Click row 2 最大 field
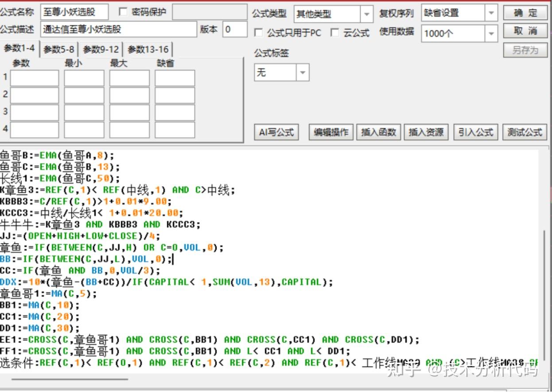This screenshot has width=552, height=392. click(x=129, y=95)
